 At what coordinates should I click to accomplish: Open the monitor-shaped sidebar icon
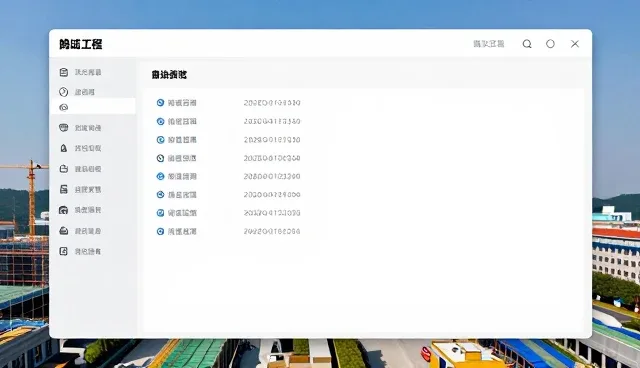(64, 128)
